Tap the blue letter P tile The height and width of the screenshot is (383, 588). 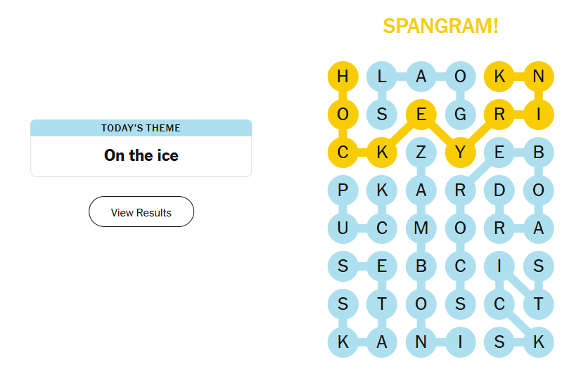[343, 190]
